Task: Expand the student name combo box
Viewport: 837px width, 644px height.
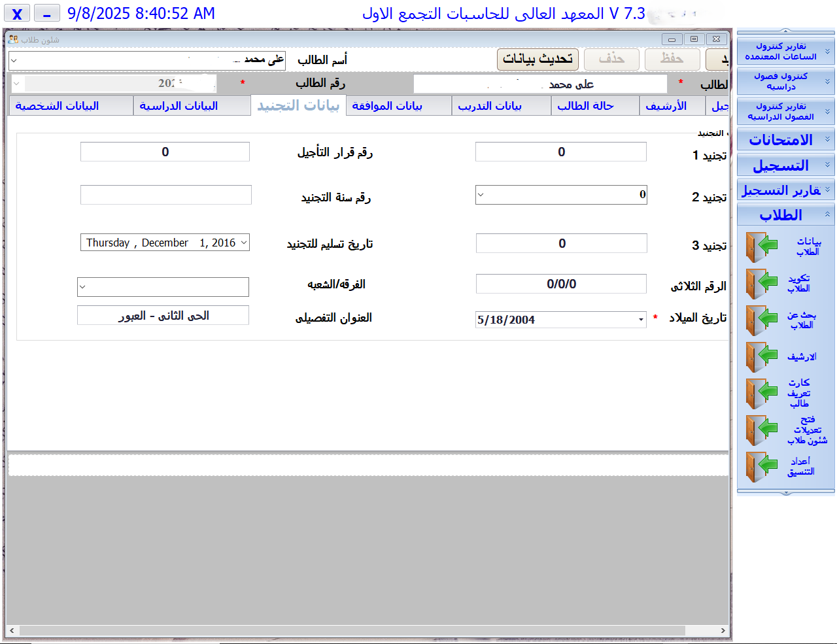Action: coord(12,59)
